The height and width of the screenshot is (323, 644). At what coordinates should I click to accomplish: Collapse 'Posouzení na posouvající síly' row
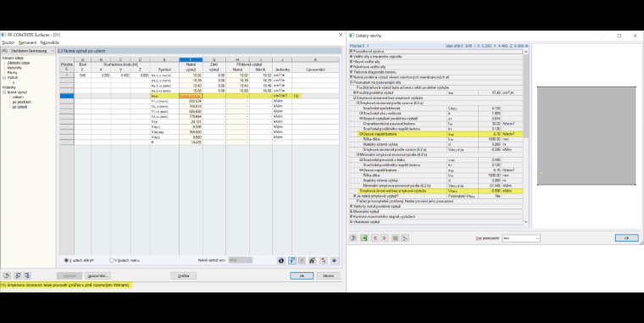pos(352,82)
